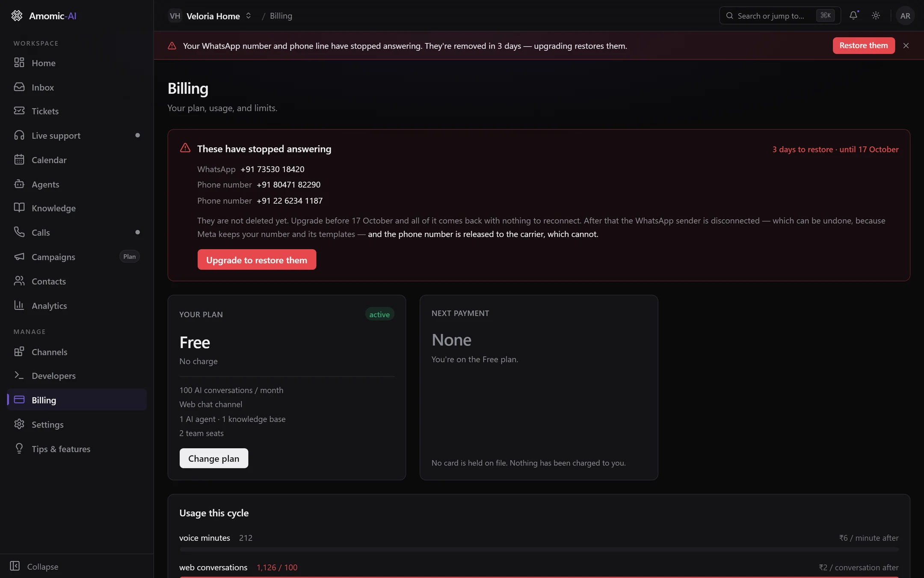Click the '1,126 / 100' web conversations count

click(x=277, y=567)
